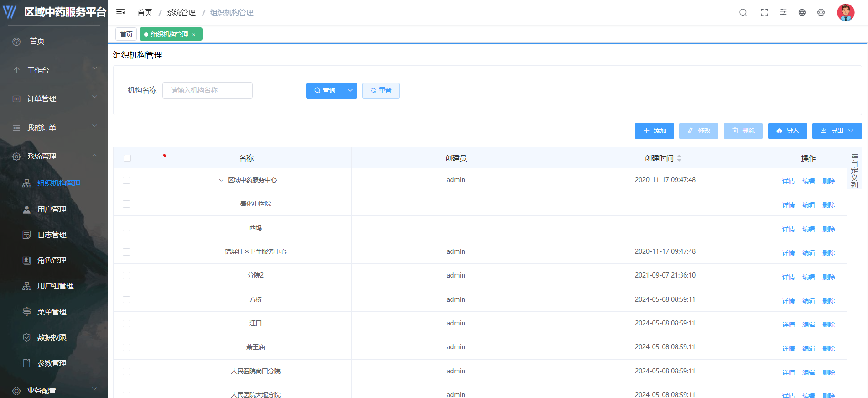Close the 组织机构管理 tab
This screenshot has height=398, width=868.
(x=194, y=35)
